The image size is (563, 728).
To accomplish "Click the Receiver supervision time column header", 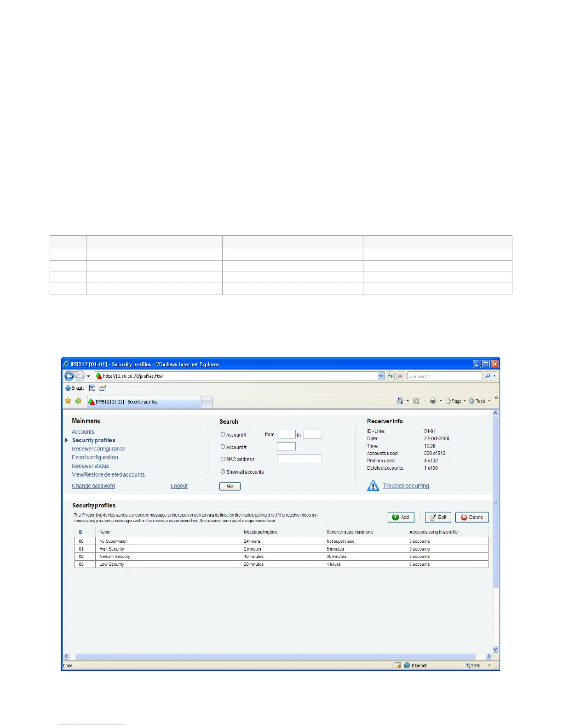I will click(350, 532).
